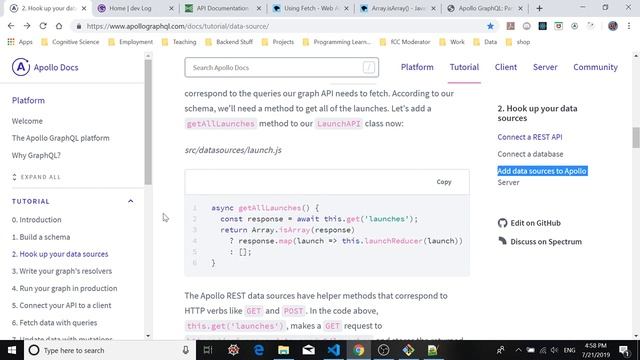Open Chrome's three-dot menu

(x=629, y=26)
